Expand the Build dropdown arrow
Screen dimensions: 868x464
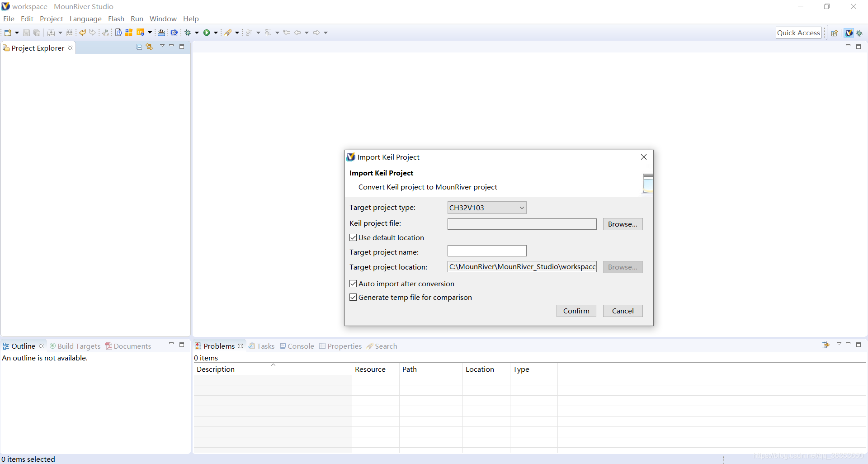click(x=60, y=33)
